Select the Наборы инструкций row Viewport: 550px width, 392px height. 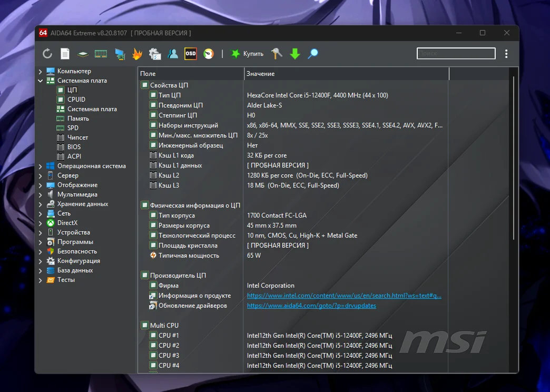(293, 125)
